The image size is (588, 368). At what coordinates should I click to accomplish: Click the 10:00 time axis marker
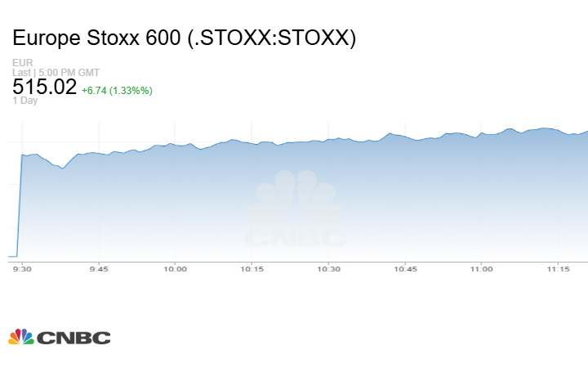[175, 268]
